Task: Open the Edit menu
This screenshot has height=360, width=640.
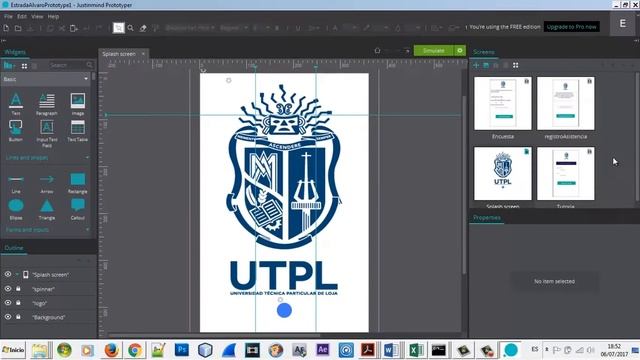Action: [22, 17]
